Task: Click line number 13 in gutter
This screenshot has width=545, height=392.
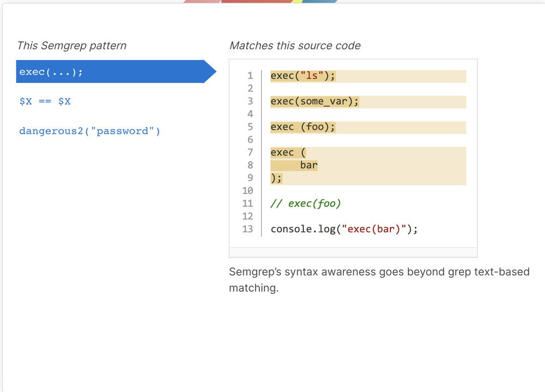Action: (x=247, y=229)
